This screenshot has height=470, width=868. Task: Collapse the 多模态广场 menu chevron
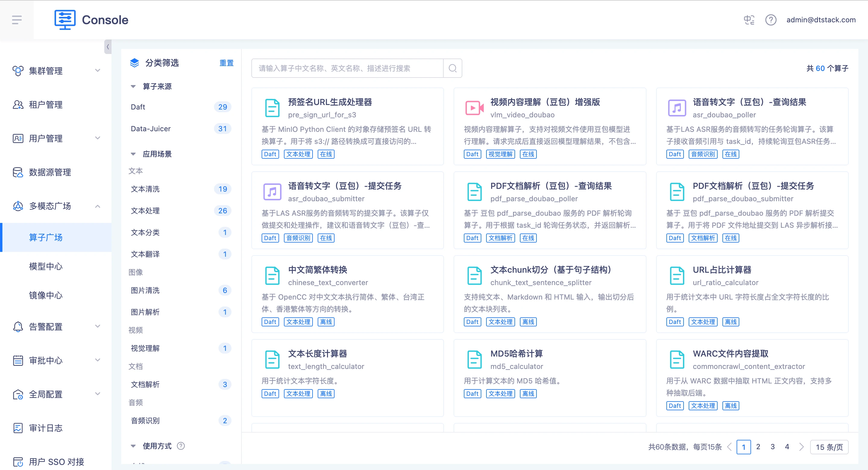[98, 206]
